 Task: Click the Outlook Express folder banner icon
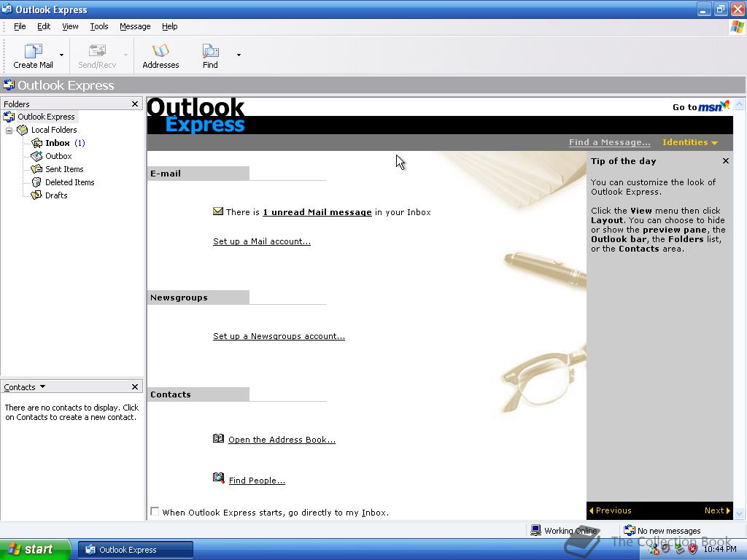(x=9, y=85)
